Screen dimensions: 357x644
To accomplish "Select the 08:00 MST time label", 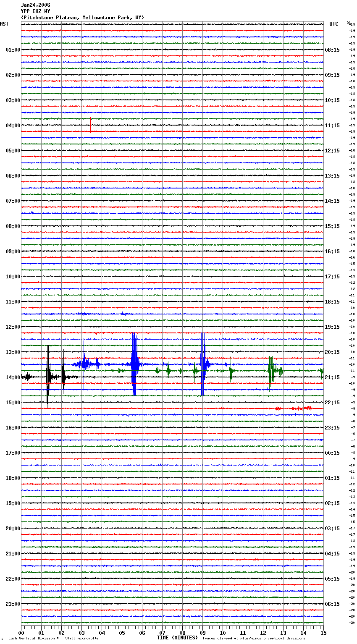I will click(x=13, y=226).
